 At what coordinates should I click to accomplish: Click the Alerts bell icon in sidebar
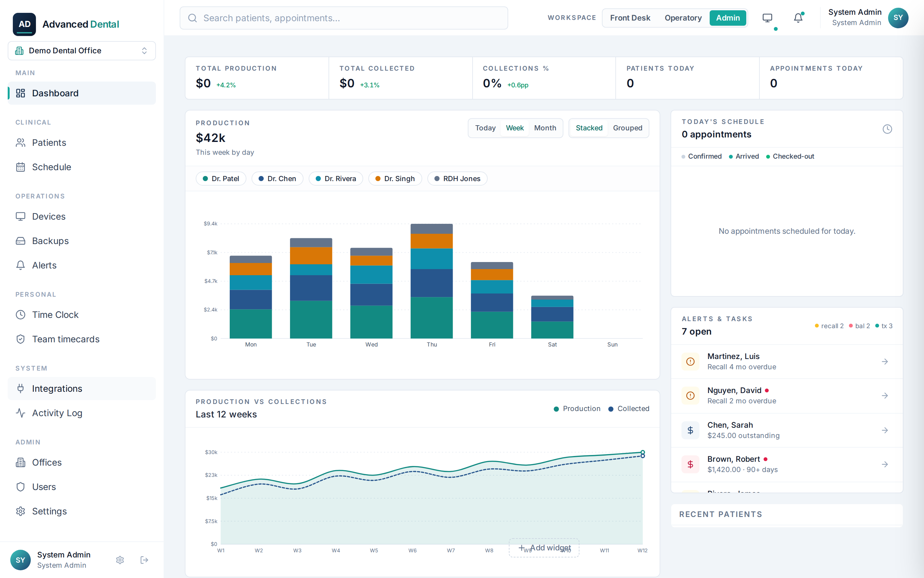21,265
